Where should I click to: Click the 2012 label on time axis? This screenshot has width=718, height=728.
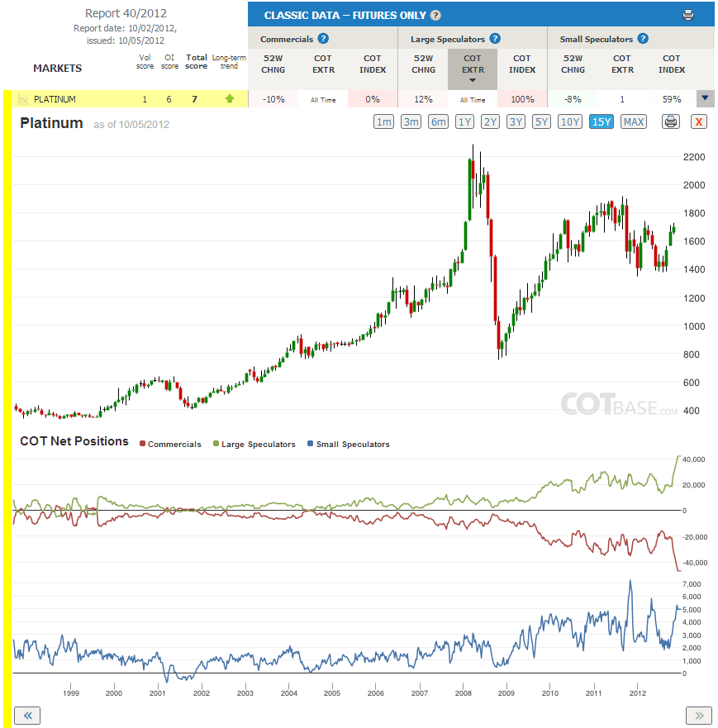pos(637,692)
